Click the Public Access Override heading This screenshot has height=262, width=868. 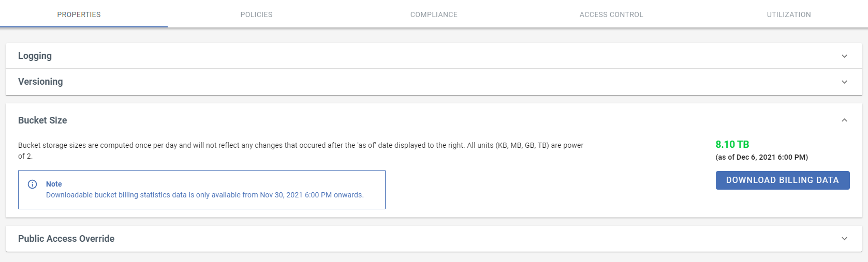(66, 239)
